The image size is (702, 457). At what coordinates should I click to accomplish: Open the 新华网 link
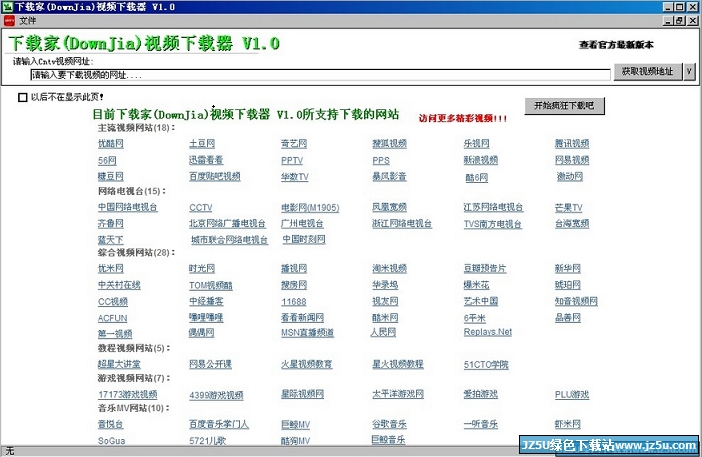coord(568,269)
